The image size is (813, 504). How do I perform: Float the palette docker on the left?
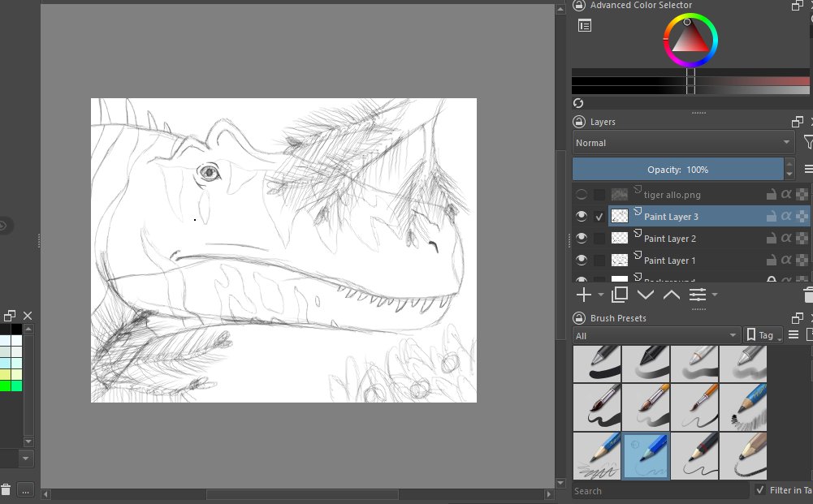[x=9, y=316]
